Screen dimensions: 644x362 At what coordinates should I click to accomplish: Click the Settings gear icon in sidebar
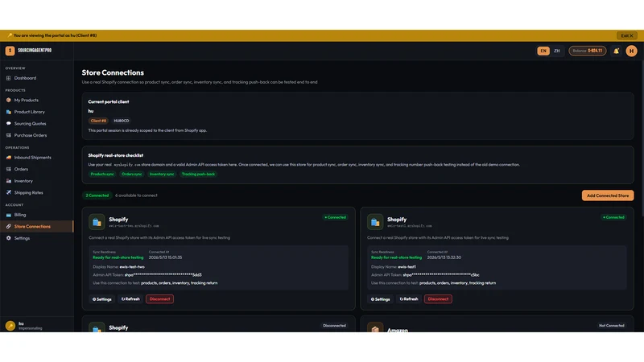click(x=9, y=238)
